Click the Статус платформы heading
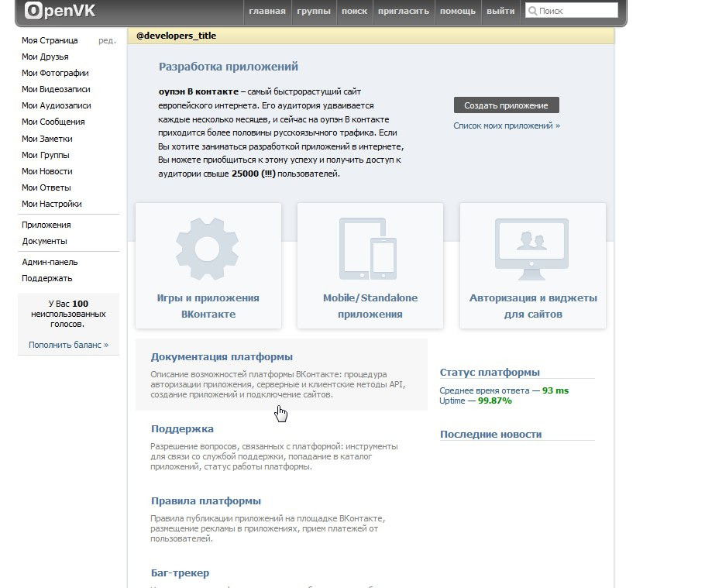This screenshot has width=705, height=588. 490,372
